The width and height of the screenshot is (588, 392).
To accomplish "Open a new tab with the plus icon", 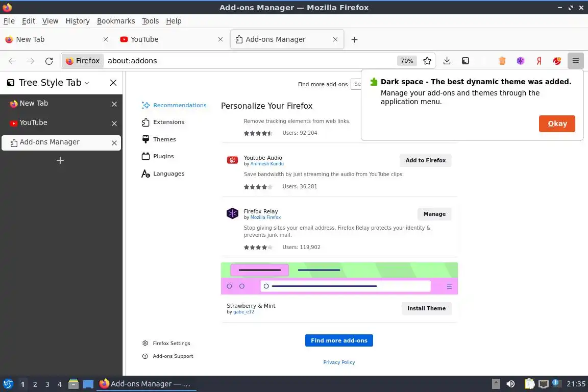I will 354,39.
